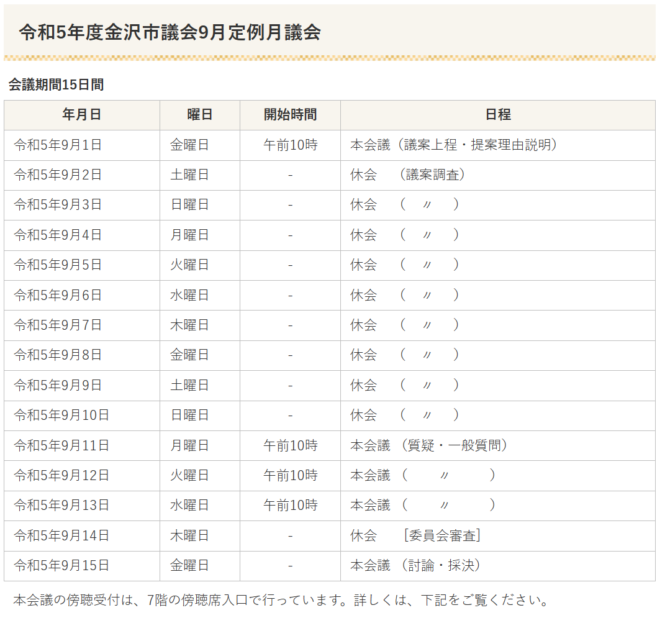Click 午前10時 in the September 12 row
Viewport: 670px width, 618px height.
tap(291, 476)
